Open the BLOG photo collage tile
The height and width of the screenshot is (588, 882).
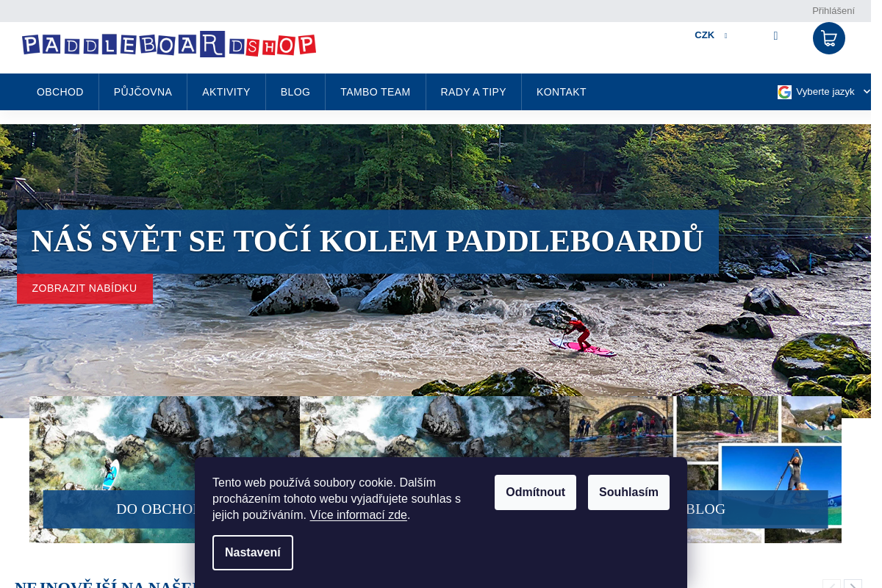point(706,470)
